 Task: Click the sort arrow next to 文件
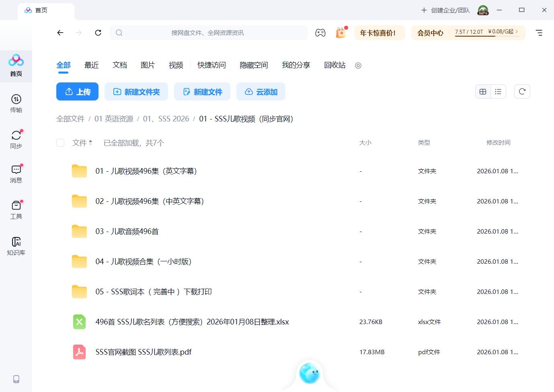[x=91, y=143]
